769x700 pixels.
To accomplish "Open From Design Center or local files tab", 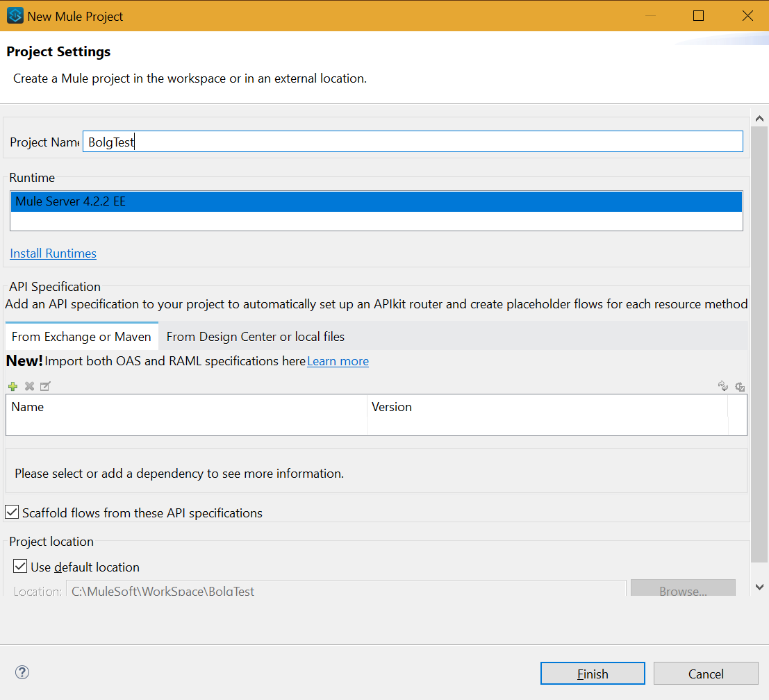I will 256,336.
